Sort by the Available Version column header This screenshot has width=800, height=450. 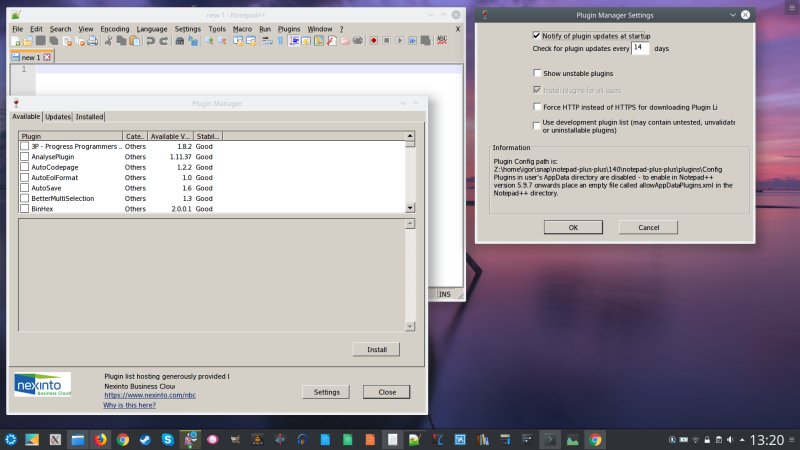(170, 136)
